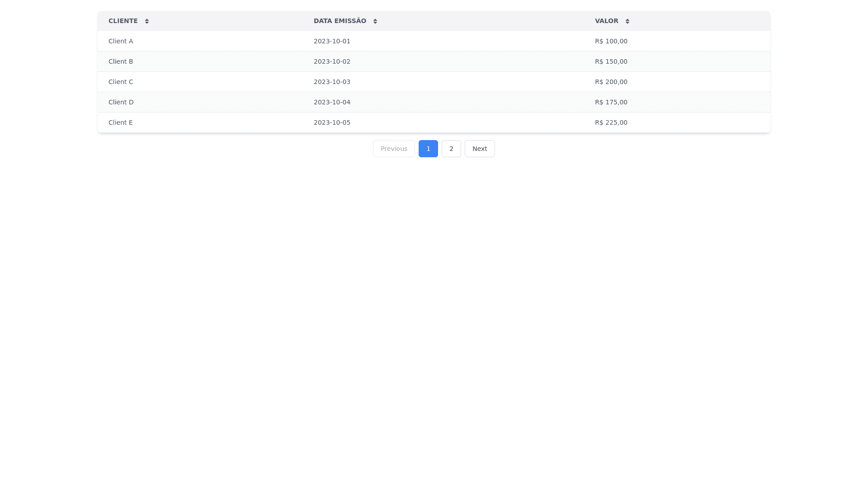The height and width of the screenshot is (488, 868).
Task: Sort by the Cliente column header
Action: tap(123, 21)
